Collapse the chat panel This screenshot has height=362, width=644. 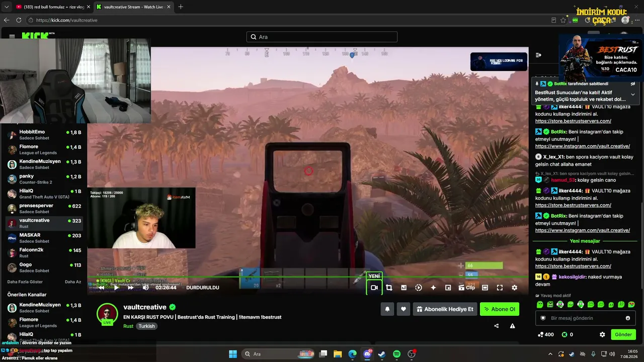click(x=538, y=55)
